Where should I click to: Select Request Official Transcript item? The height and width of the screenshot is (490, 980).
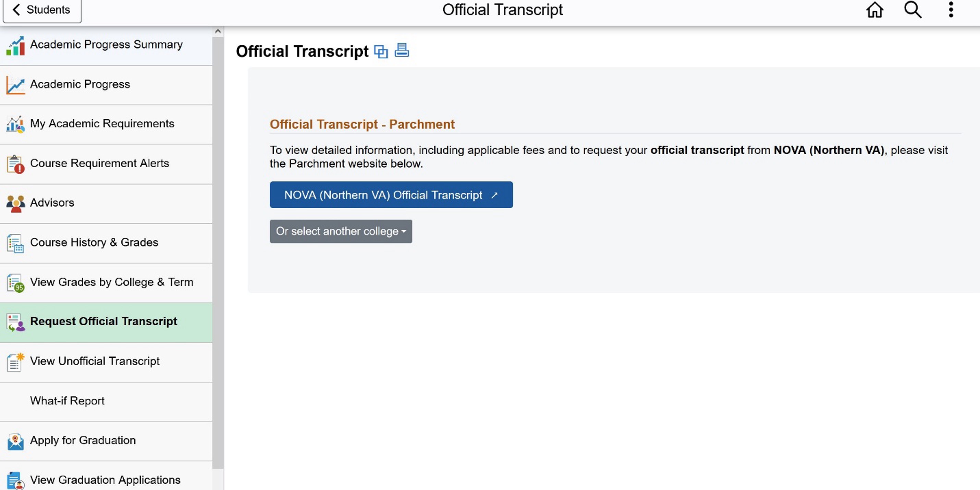point(106,322)
